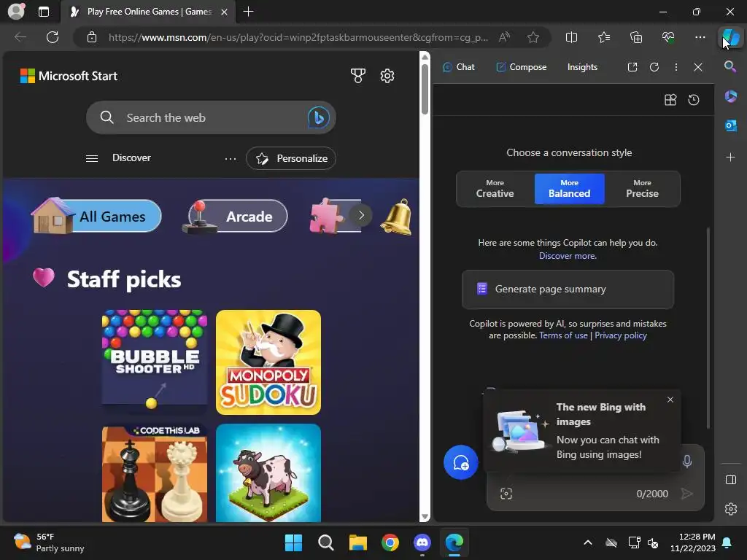The width and height of the screenshot is (747, 560).
Task: Select More Creative conversation style
Action: click(495, 189)
